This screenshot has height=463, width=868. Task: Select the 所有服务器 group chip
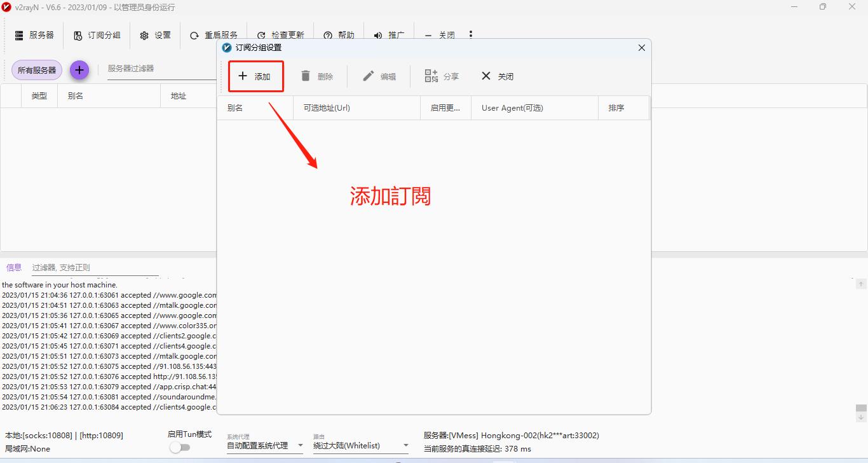(x=37, y=70)
